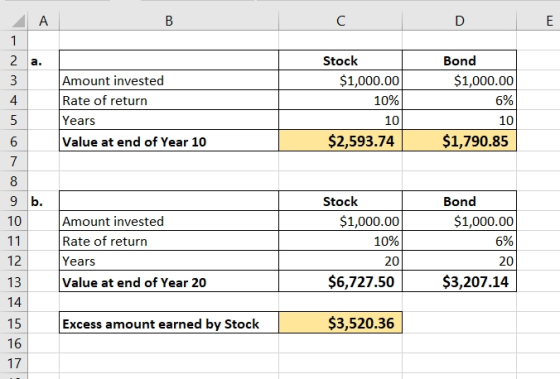Screen dimensions: 560x379
Task: Click 'Value at end of Year 10' label
Action: pos(134,142)
